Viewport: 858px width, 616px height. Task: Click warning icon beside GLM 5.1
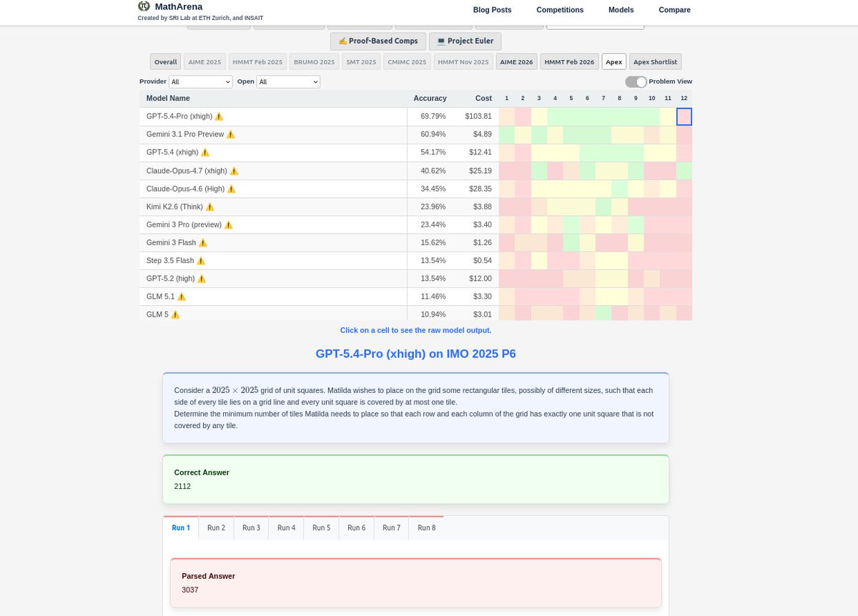[x=182, y=297]
